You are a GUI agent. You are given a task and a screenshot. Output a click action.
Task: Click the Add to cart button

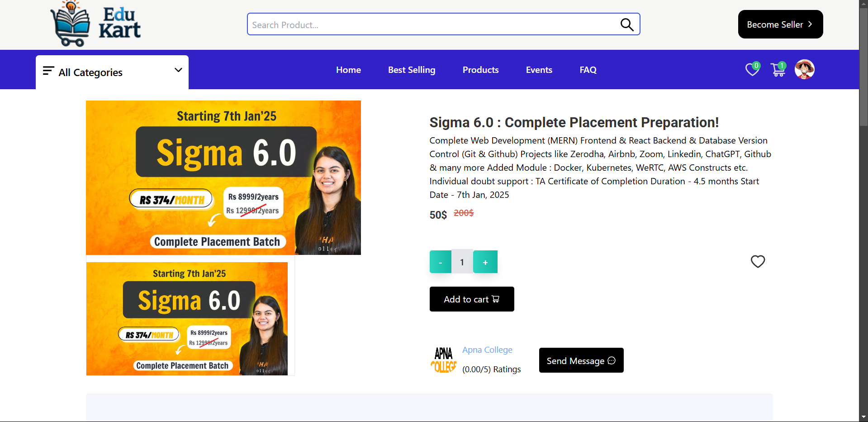pyautogui.click(x=472, y=299)
